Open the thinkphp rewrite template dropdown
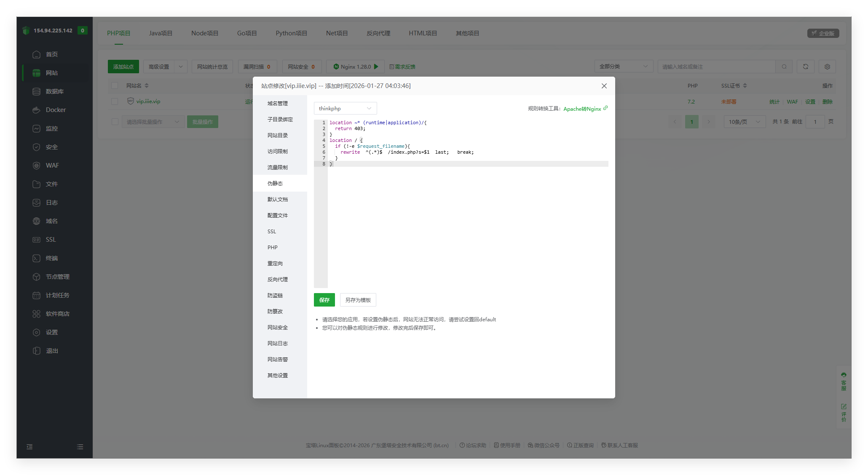868x475 pixels. 345,108
